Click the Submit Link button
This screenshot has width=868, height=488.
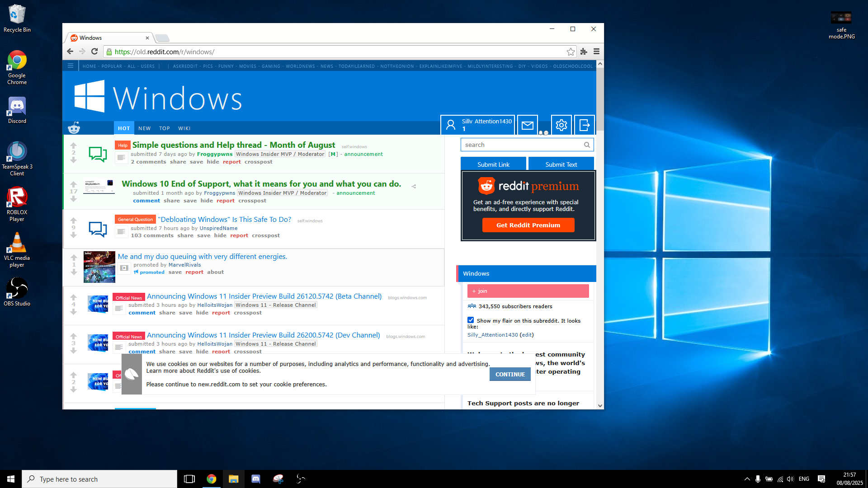click(493, 164)
